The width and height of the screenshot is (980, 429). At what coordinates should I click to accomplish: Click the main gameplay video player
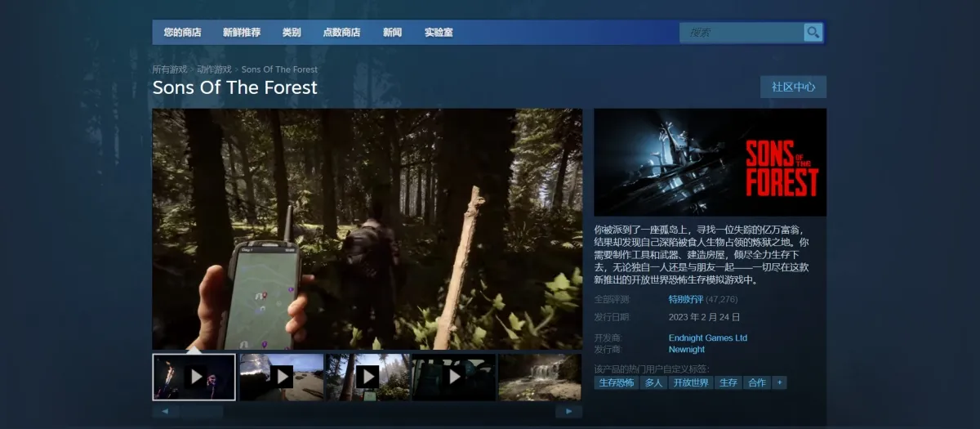pos(367,230)
